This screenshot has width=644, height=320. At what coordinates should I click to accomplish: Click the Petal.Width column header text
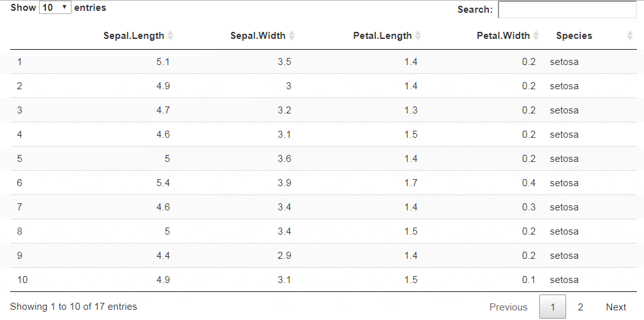coord(503,36)
